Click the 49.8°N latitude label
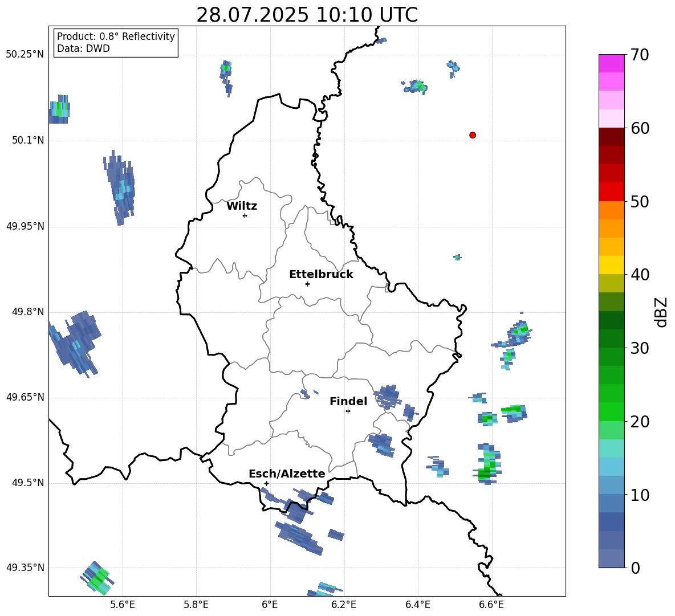Viewport: 675px width, 616px height. pyautogui.click(x=28, y=312)
